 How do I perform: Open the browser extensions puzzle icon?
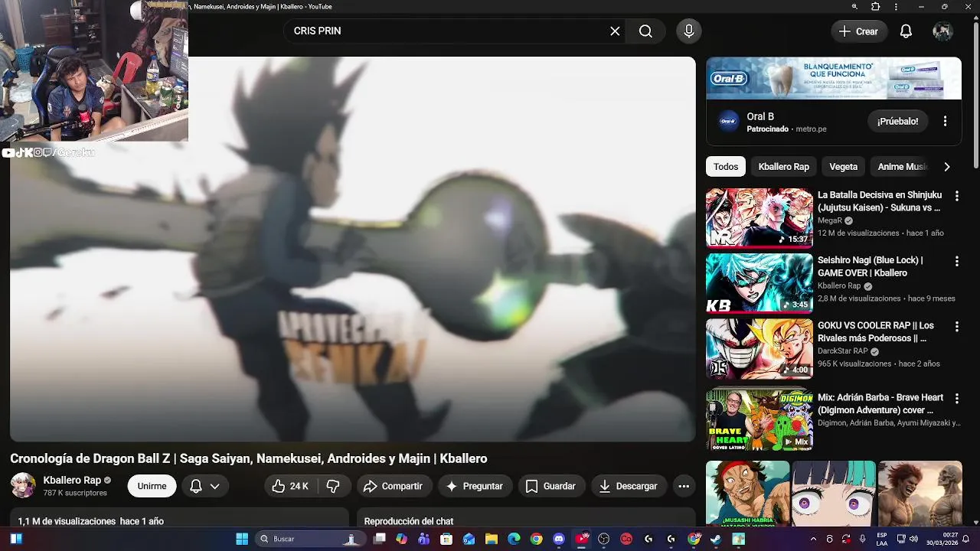point(876,7)
